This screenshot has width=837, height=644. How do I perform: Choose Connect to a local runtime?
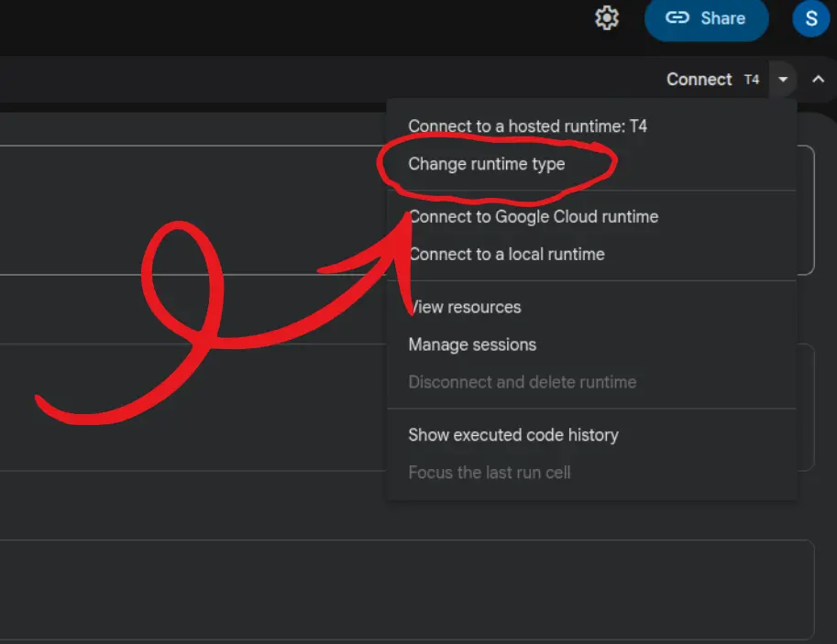click(506, 254)
